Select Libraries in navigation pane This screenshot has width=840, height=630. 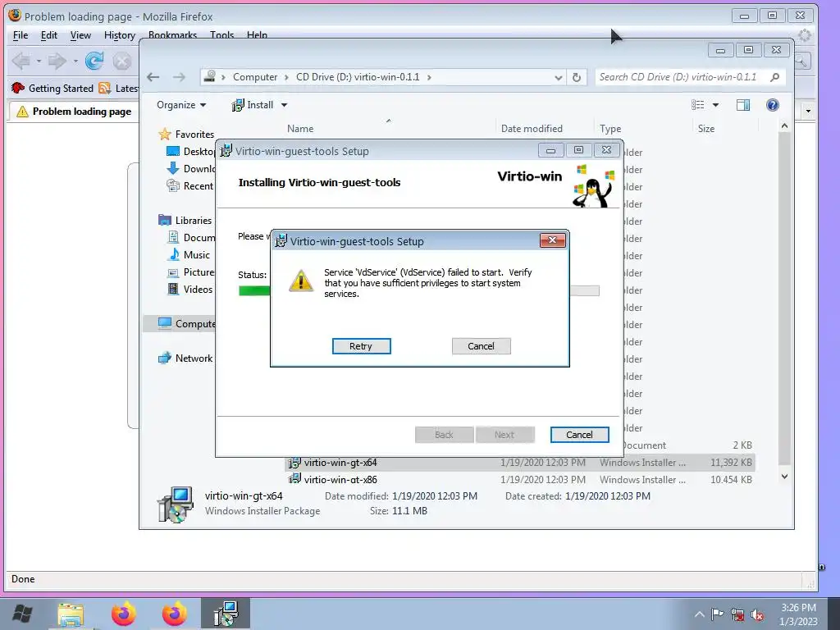click(x=185, y=220)
